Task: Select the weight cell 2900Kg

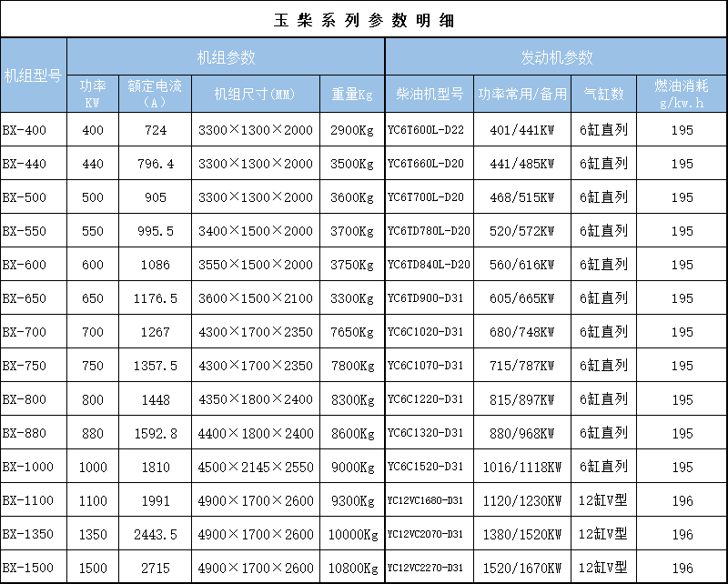Action: 352,130
